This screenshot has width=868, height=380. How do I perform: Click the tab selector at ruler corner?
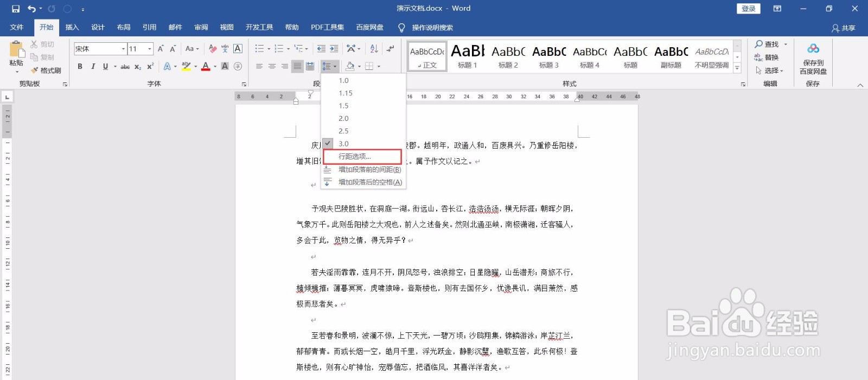click(7, 97)
